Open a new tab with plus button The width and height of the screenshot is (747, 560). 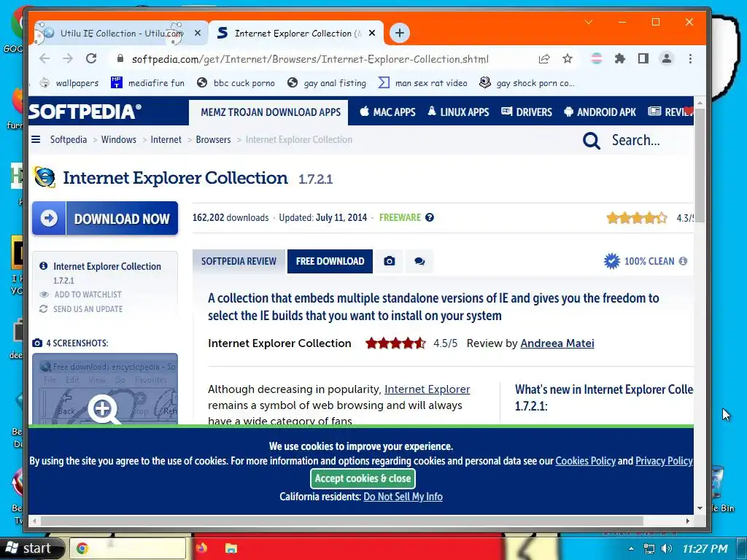click(x=399, y=33)
